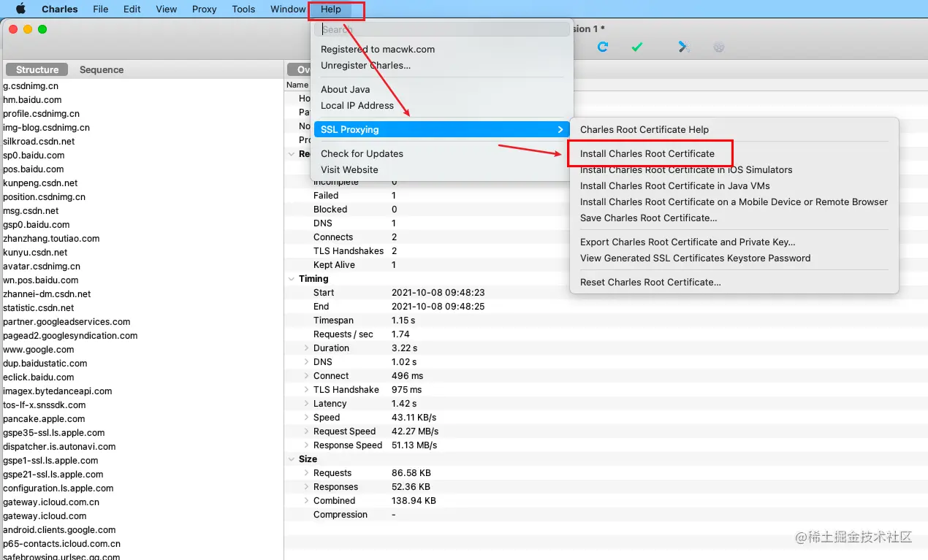Open the Settings gear toolbar icon

(x=719, y=47)
